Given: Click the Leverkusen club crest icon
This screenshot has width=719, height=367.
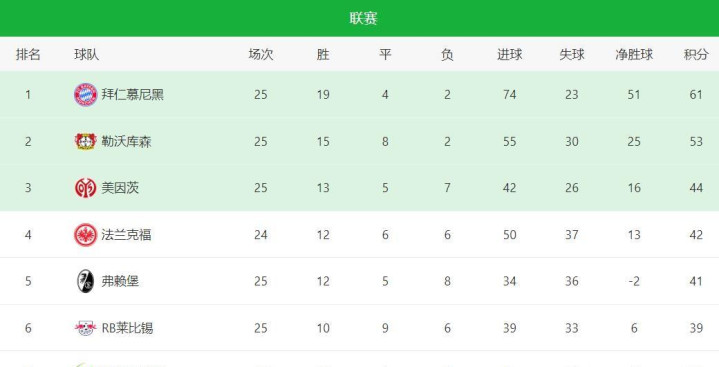Looking at the screenshot, I should click(86, 141).
